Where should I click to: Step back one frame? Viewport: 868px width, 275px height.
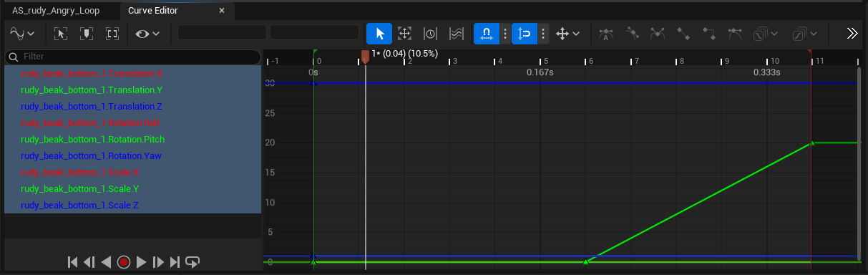[x=89, y=262]
